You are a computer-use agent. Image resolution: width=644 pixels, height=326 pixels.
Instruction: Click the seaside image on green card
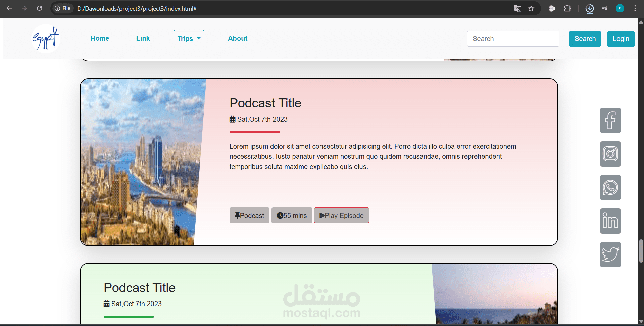[x=495, y=294]
